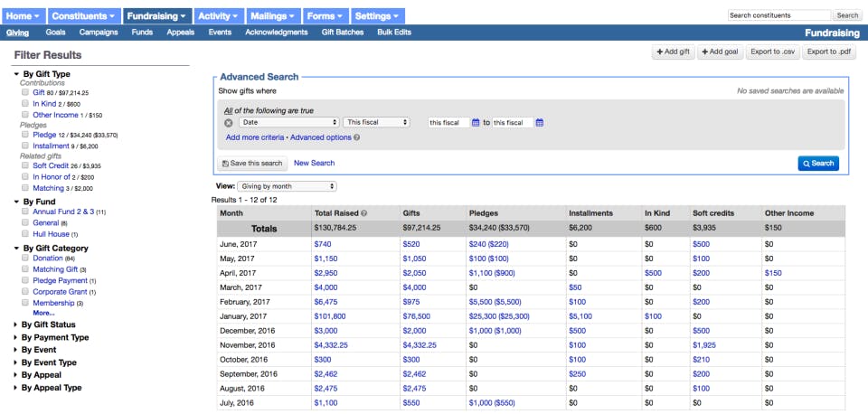Click the Add more criteria link
Viewport: 868px width, 414px height.
[x=255, y=138]
